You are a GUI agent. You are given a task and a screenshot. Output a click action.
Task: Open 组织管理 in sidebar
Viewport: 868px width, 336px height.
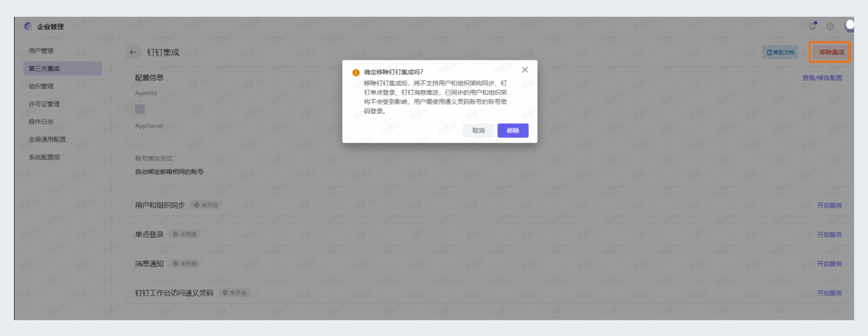coord(41,86)
